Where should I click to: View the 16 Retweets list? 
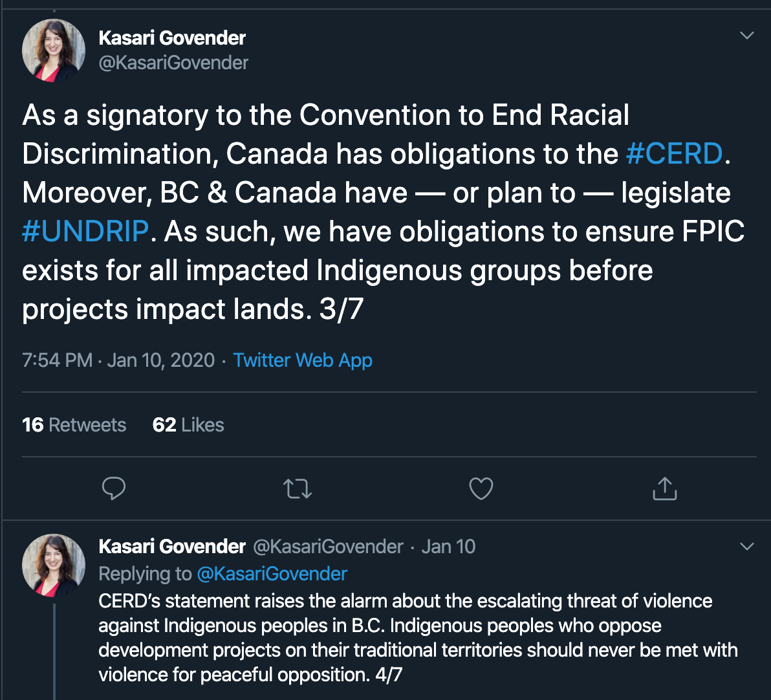[74, 425]
